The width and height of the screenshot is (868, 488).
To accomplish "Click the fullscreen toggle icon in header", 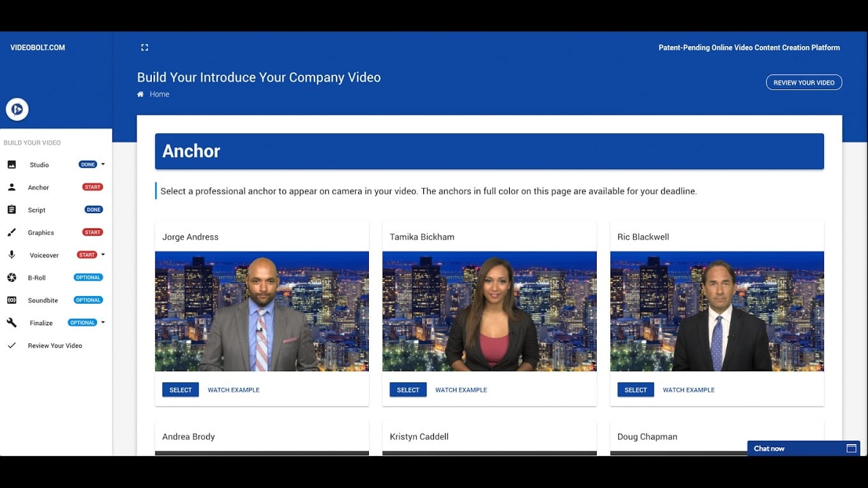I will pyautogui.click(x=144, y=47).
